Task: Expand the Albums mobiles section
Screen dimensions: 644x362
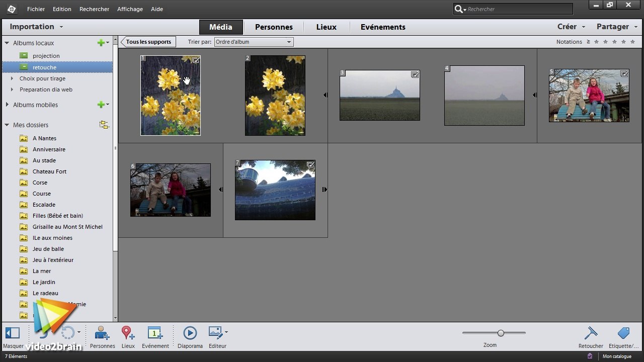Action: (x=7, y=105)
